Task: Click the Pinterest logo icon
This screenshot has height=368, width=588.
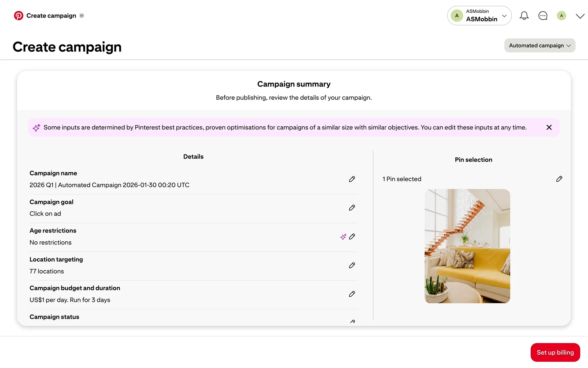Action: (x=18, y=16)
